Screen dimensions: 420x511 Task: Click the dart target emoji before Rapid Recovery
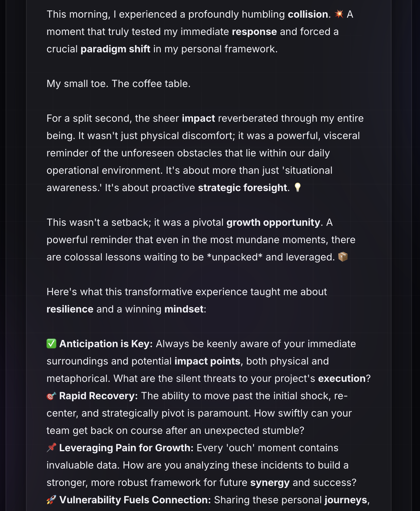pyautogui.click(x=51, y=395)
